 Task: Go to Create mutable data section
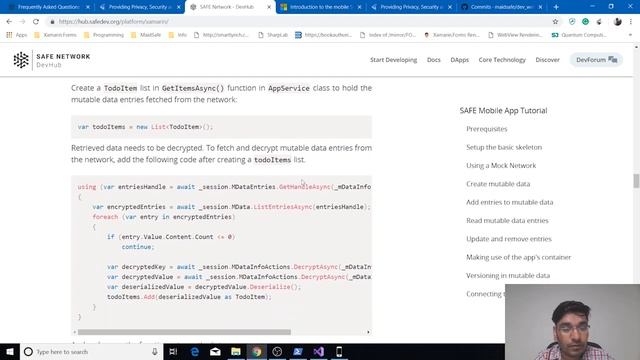click(498, 184)
